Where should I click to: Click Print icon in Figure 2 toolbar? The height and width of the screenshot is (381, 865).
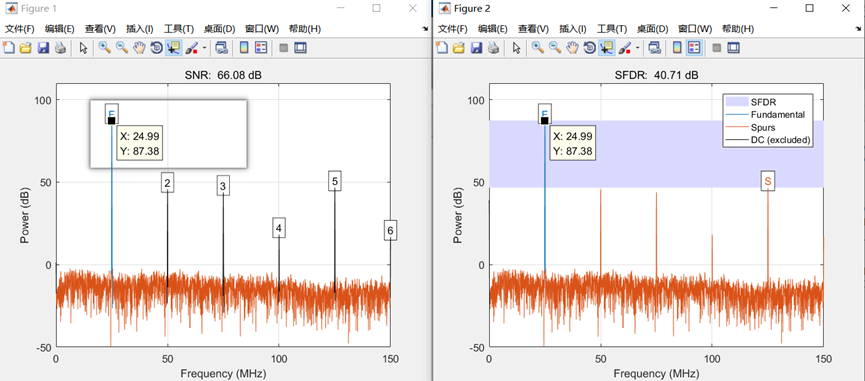point(493,48)
